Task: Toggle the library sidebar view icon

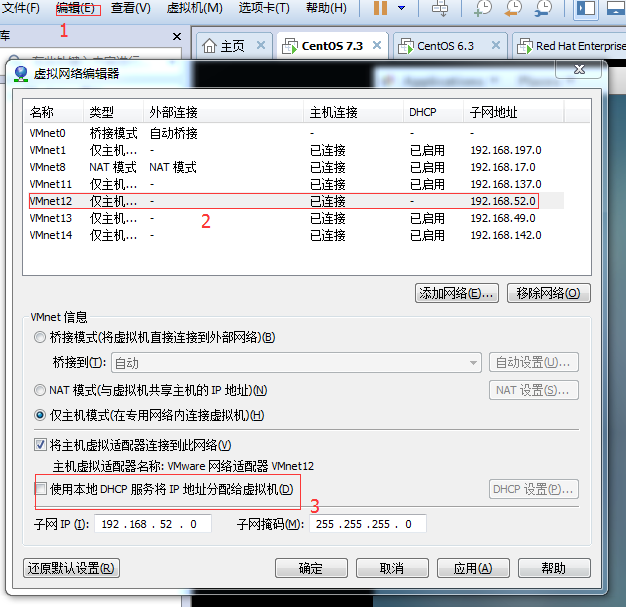Action: 586,8
